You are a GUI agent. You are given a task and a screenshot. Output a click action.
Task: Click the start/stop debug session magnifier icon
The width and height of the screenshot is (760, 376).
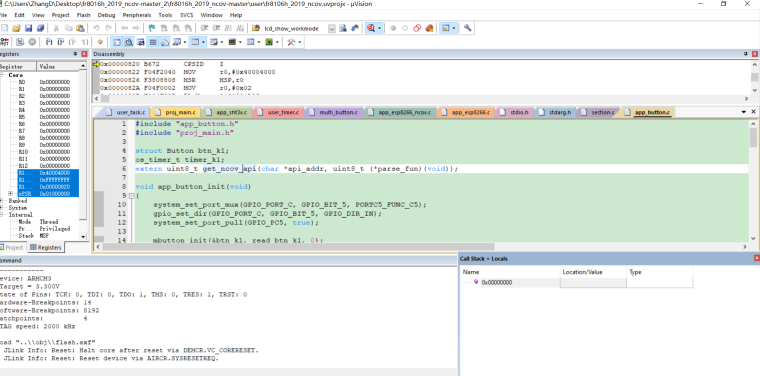click(x=371, y=28)
